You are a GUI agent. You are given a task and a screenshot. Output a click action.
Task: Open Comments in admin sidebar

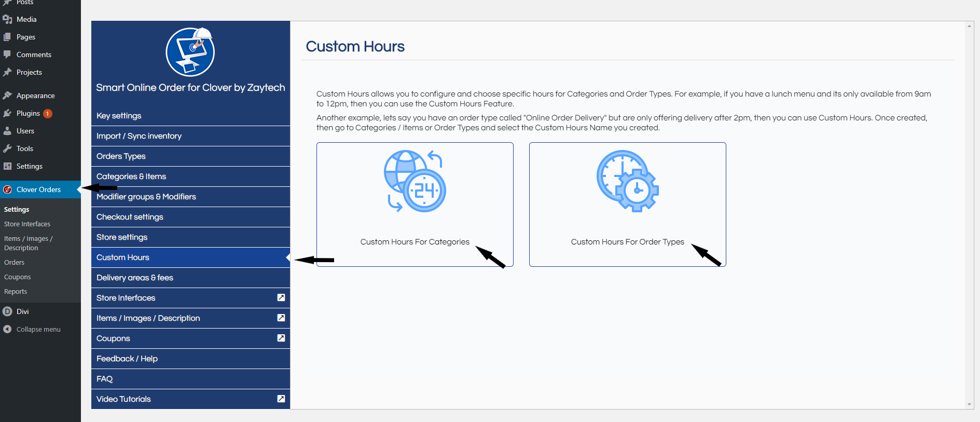[x=34, y=55]
